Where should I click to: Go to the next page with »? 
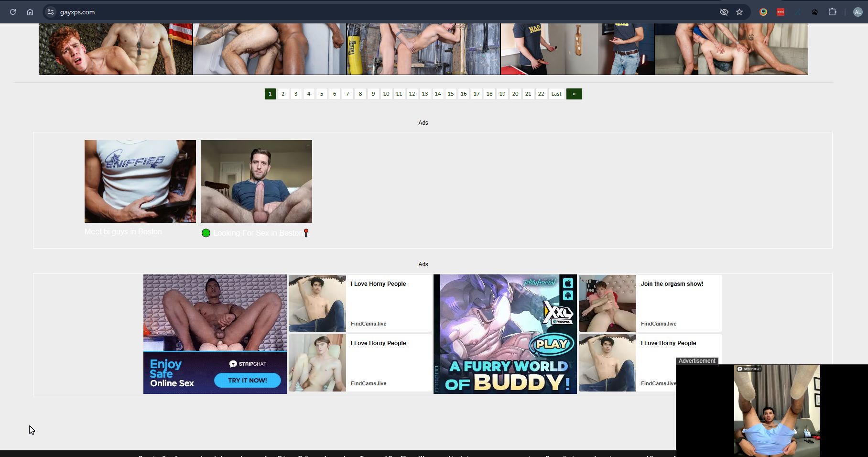(574, 94)
